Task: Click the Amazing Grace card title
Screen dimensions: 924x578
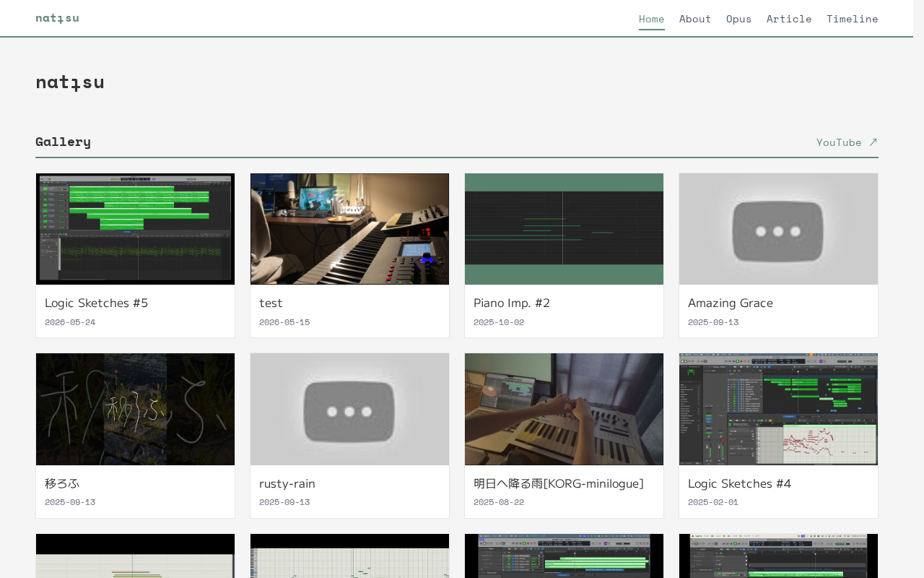Action: [730, 303]
